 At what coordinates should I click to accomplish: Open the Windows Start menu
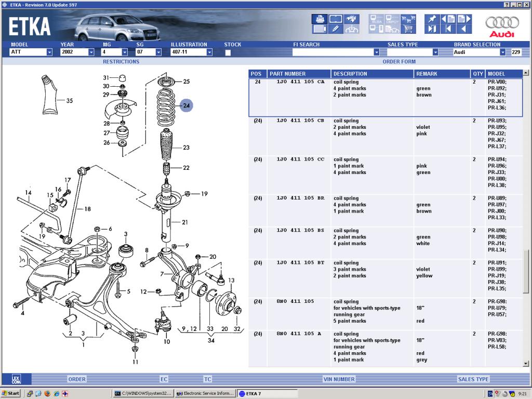[x=11, y=394]
